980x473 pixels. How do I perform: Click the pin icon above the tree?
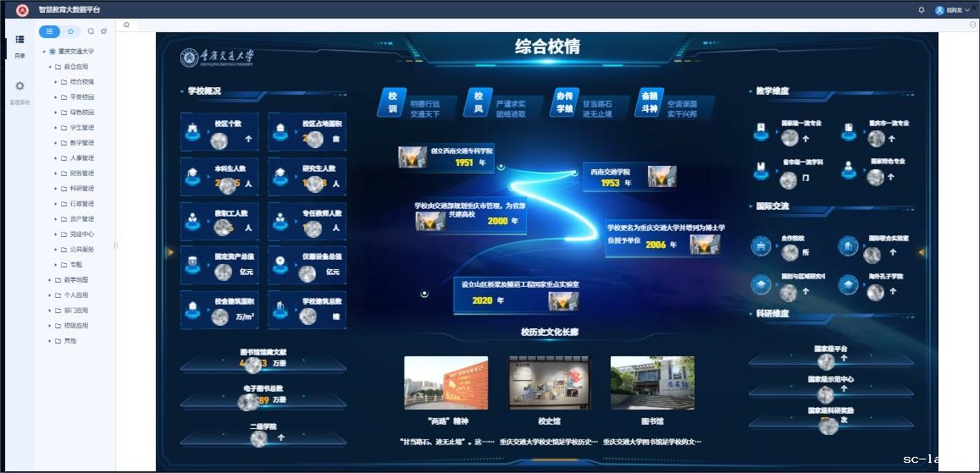[103, 31]
